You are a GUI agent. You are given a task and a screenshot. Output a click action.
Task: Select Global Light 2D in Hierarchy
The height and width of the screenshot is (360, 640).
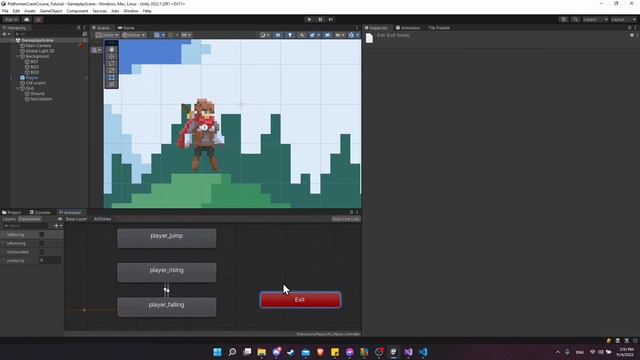click(40, 51)
